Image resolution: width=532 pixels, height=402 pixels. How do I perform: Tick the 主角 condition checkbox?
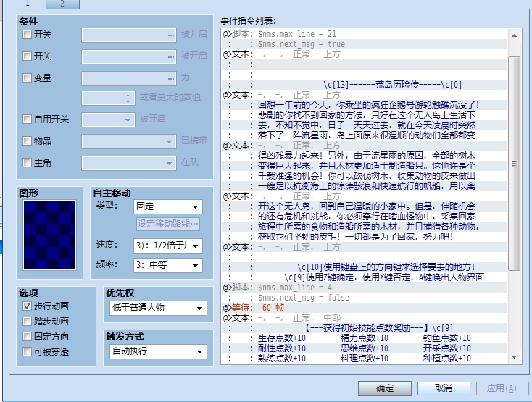click(27, 163)
